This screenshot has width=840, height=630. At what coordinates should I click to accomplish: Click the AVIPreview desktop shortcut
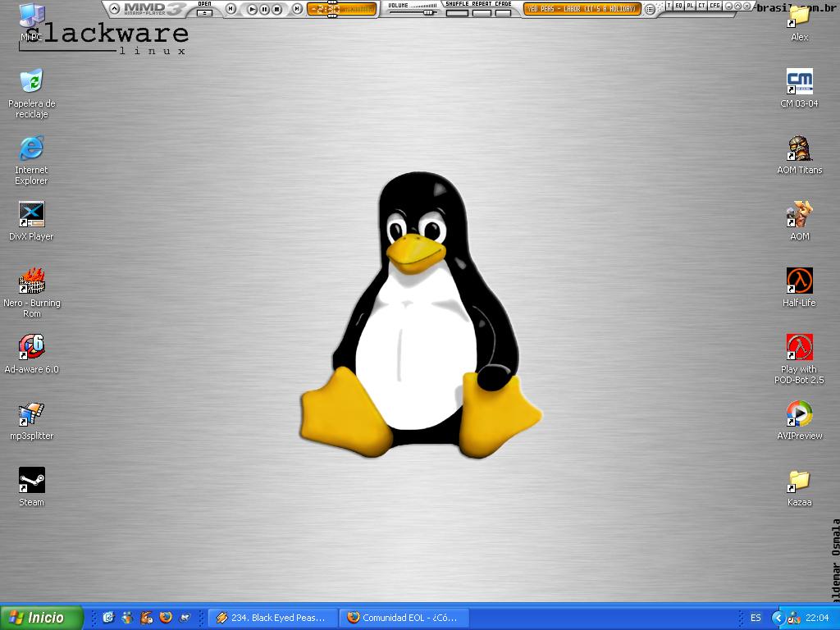(x=799, y=414)
